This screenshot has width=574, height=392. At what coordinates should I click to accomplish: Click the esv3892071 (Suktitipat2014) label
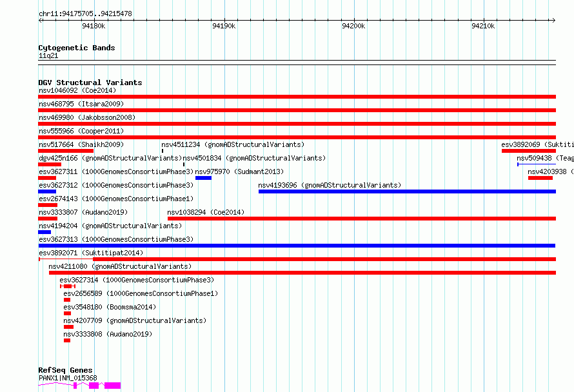point(91,253)
